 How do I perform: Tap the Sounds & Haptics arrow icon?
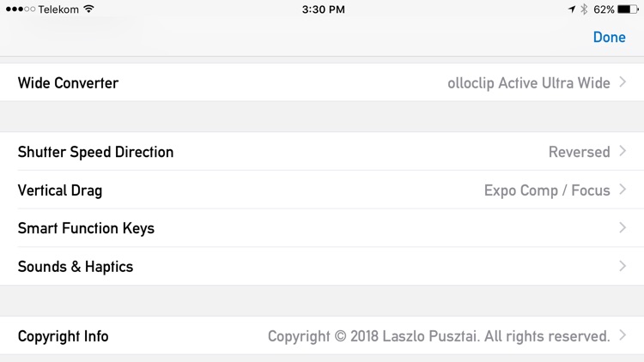click(x=623, y=266)
